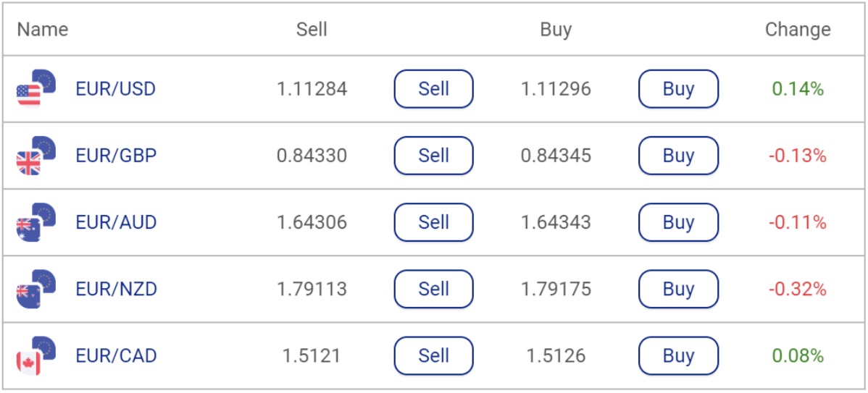
Task: Click the EUR/AUD flag pair icon
Action: click(36, 222)
